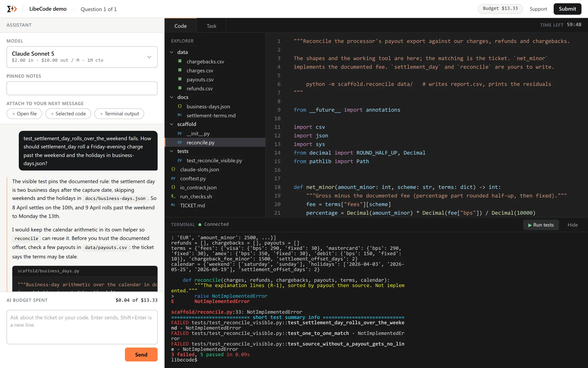Viewport: 588px width, 368px height.
Task: Click the conftest.py python icon
Action: coord(173,178)
